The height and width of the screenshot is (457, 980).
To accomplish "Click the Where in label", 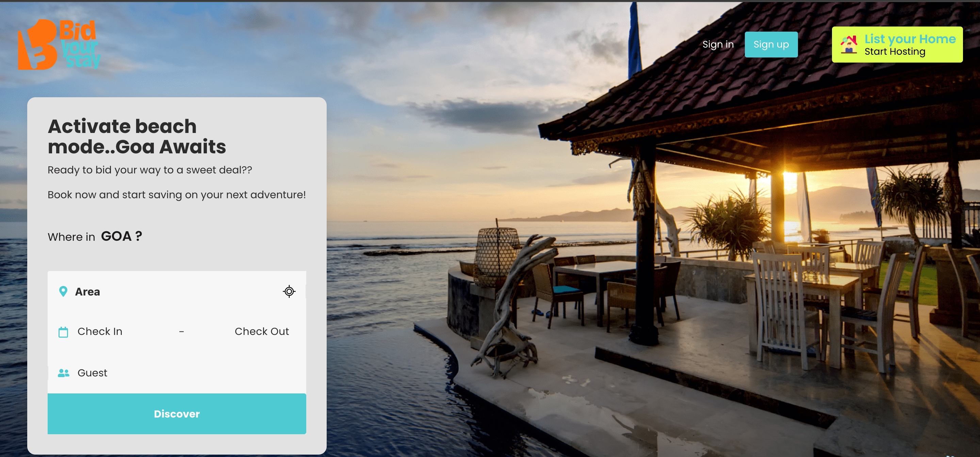I will coord(71,237).
